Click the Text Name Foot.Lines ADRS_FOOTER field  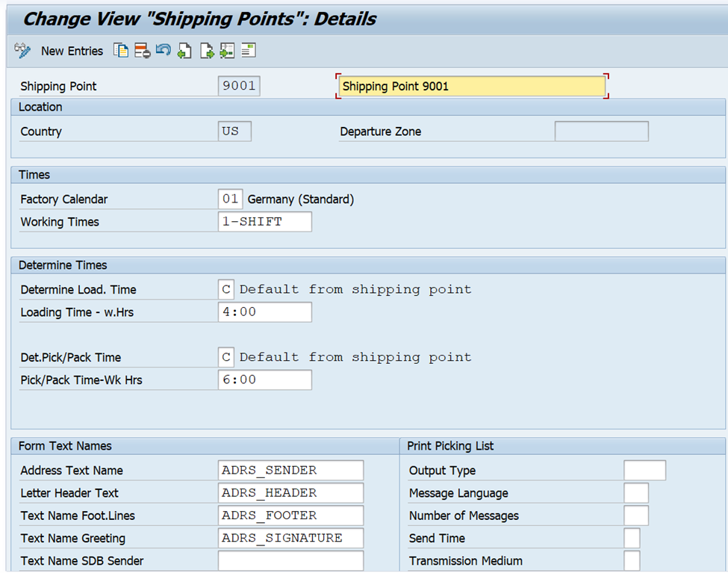click(x=290, y=515)
